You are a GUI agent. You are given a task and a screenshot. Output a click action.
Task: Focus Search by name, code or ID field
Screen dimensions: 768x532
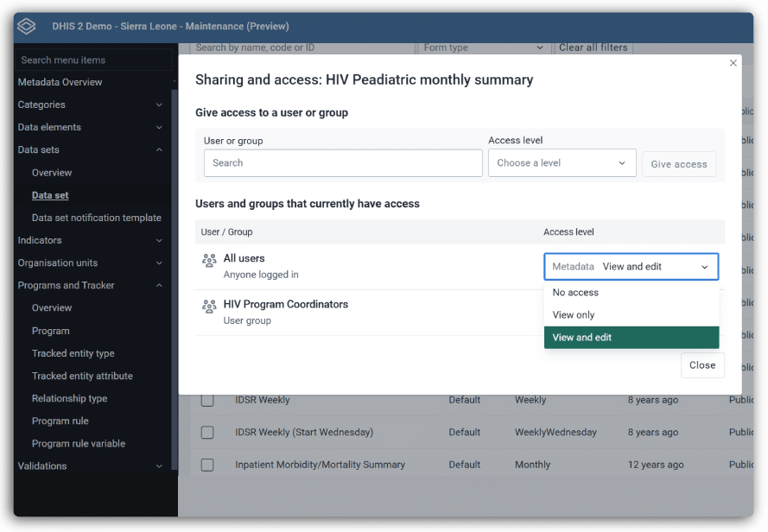click(302, 47)
